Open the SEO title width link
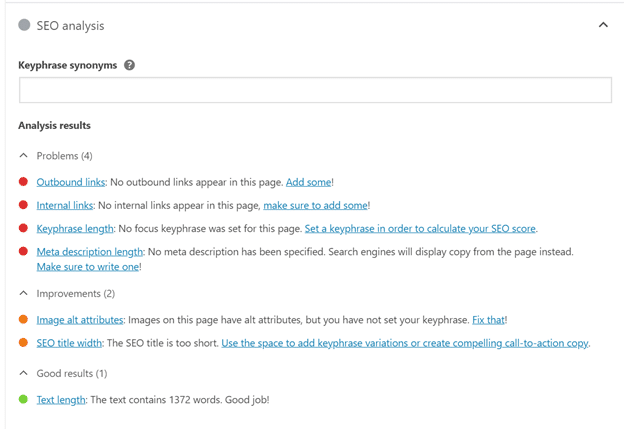Image resolution: width=624 pixels, height=429 pixels. pyautogui.click(x=70, y=343)
